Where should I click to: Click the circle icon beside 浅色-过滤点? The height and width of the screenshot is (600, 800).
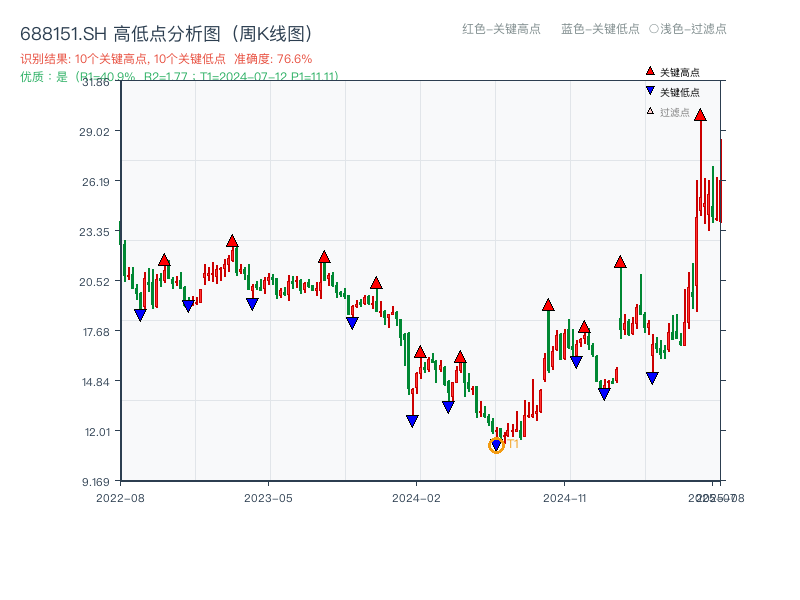click(654, 29)
